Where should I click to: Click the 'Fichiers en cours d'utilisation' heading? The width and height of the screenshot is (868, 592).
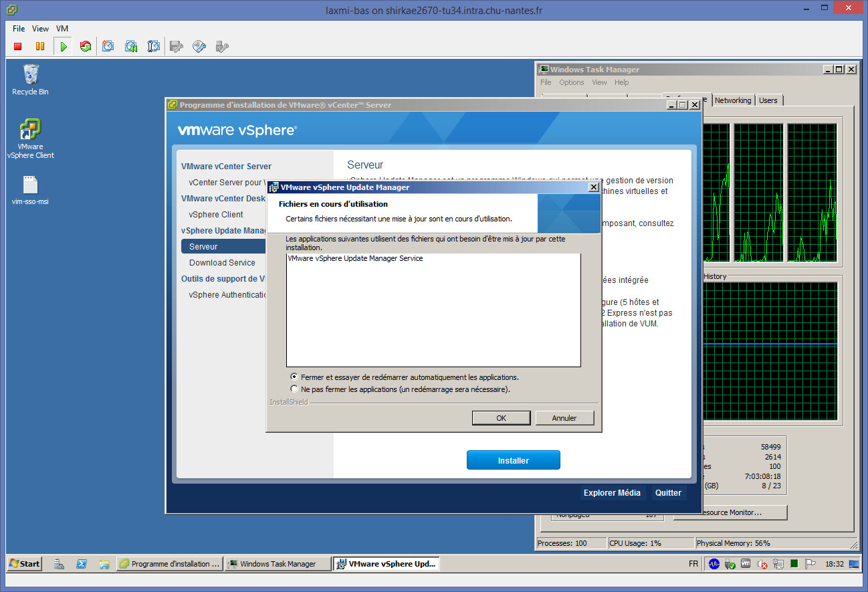333,204
